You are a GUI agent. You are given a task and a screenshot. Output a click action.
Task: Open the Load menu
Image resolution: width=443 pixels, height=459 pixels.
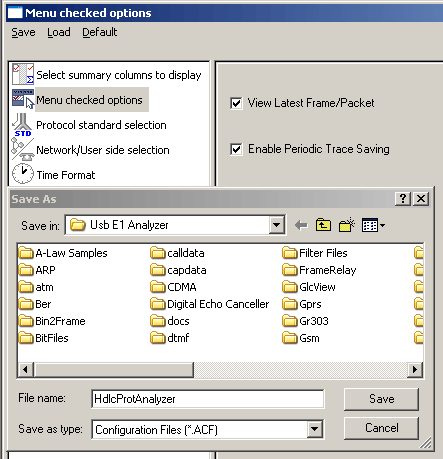point(59,32)
